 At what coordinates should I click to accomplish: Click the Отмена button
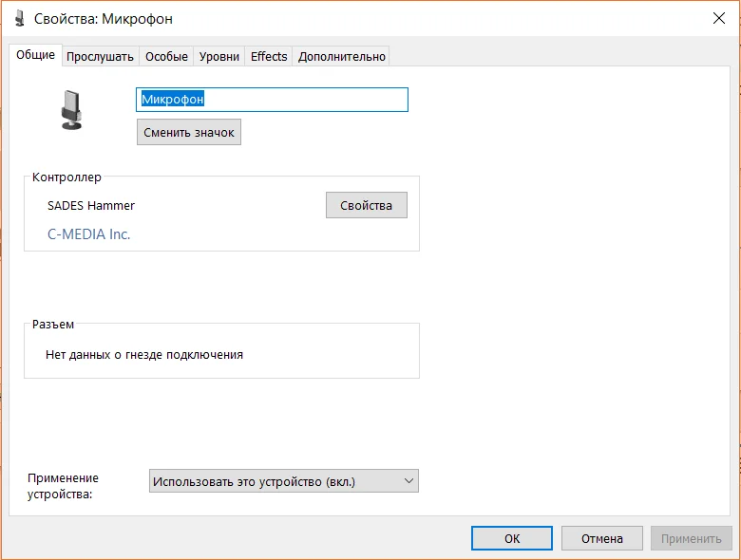tap(601, 538)
